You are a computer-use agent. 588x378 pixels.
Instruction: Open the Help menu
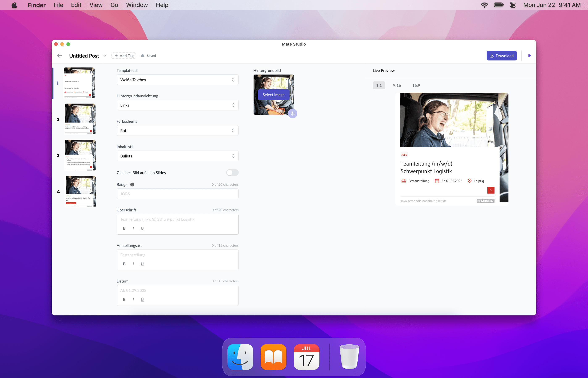[162, 5]
